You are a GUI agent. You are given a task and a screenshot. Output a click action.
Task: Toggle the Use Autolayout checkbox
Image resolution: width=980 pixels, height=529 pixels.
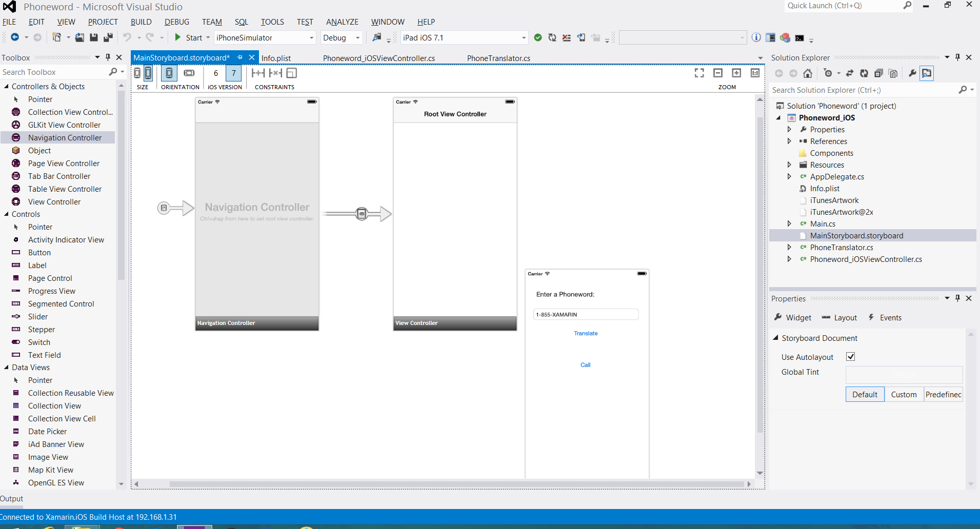click(x=850, y=357)
